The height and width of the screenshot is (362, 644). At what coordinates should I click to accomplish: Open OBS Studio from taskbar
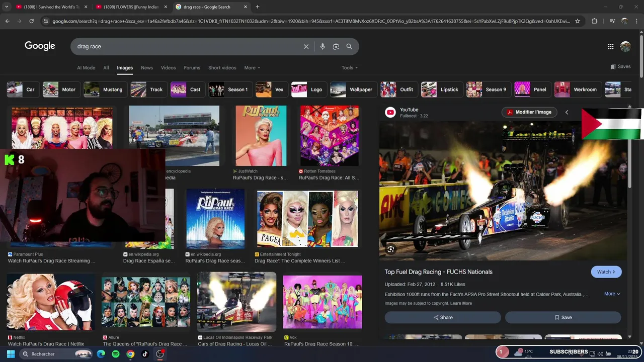[x=160, y=354]
